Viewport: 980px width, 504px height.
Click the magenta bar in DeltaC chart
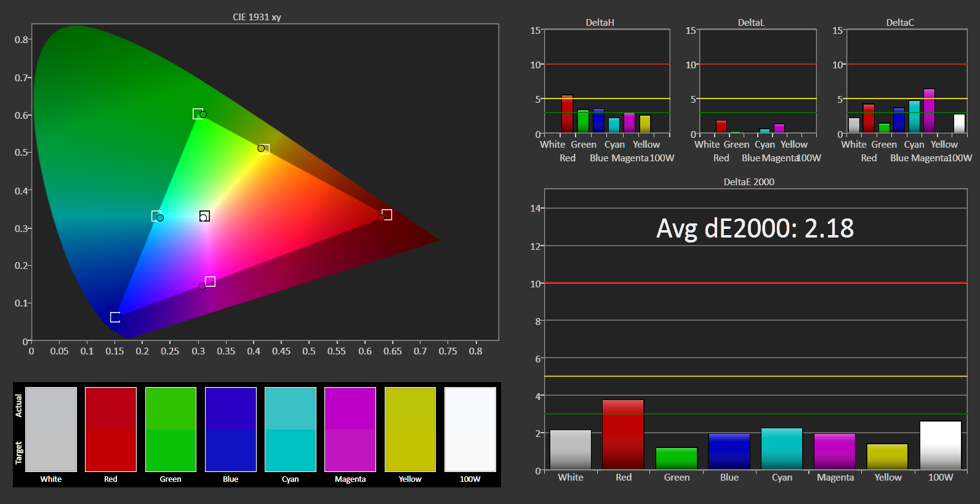(930, 111)
